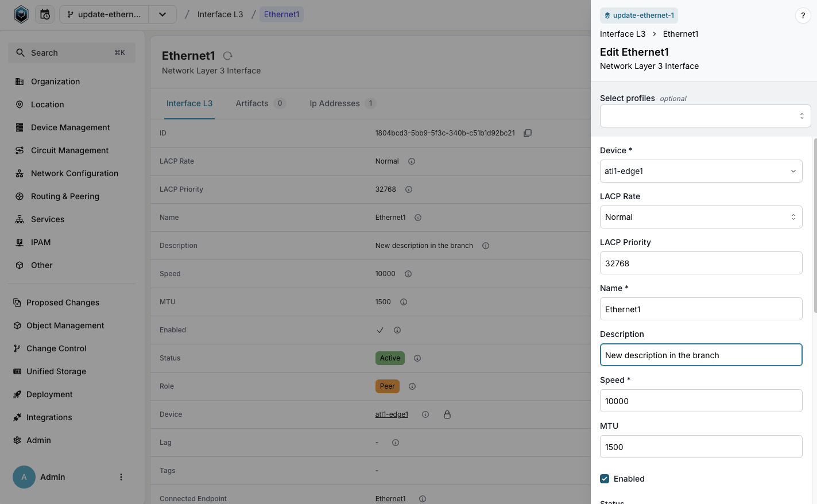This screenshot has height=504, width=817.
Task: Click into the MTU input field
Action: pyautogui.click(x=700, y=447)
